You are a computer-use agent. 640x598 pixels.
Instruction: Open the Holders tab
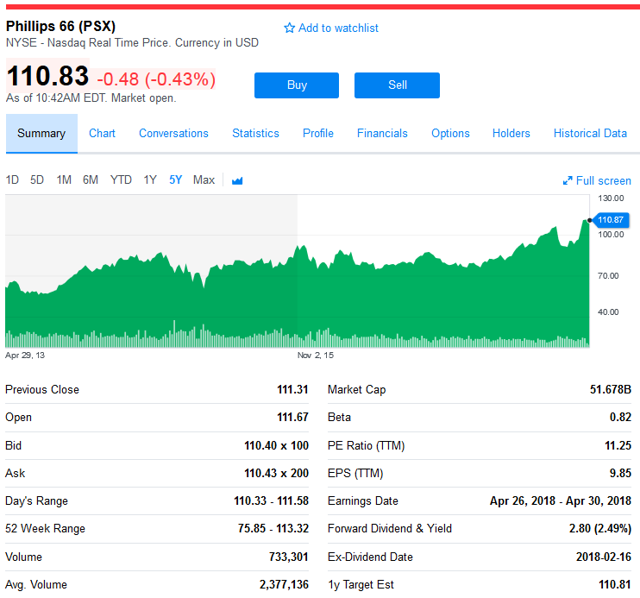click(511, 133)
